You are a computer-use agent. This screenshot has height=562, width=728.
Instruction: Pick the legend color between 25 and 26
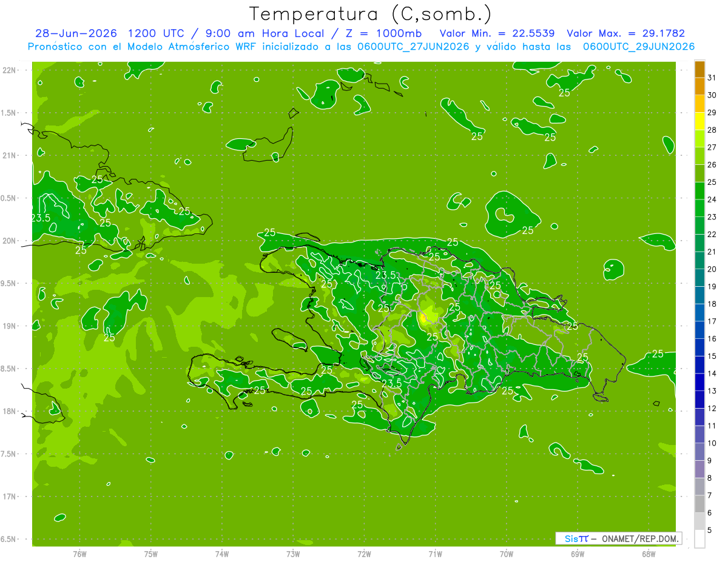[699, 173]
